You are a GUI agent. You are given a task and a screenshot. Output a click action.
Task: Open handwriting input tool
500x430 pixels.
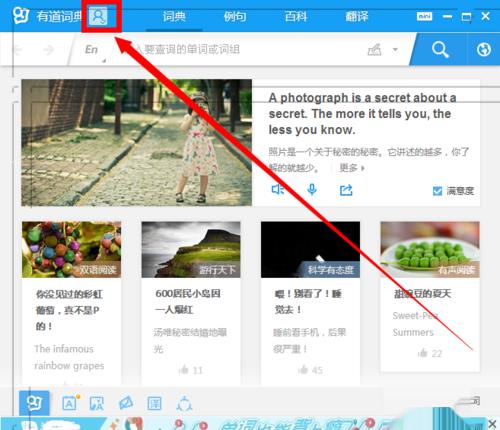[x=374, y=50]
